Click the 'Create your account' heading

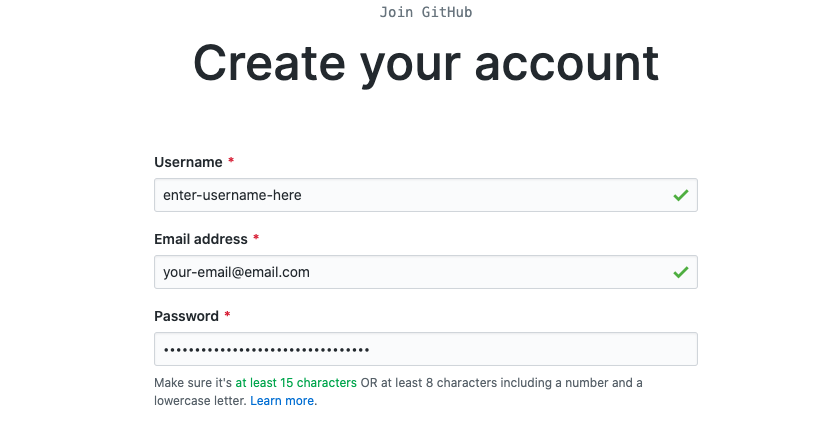point(426,63)
